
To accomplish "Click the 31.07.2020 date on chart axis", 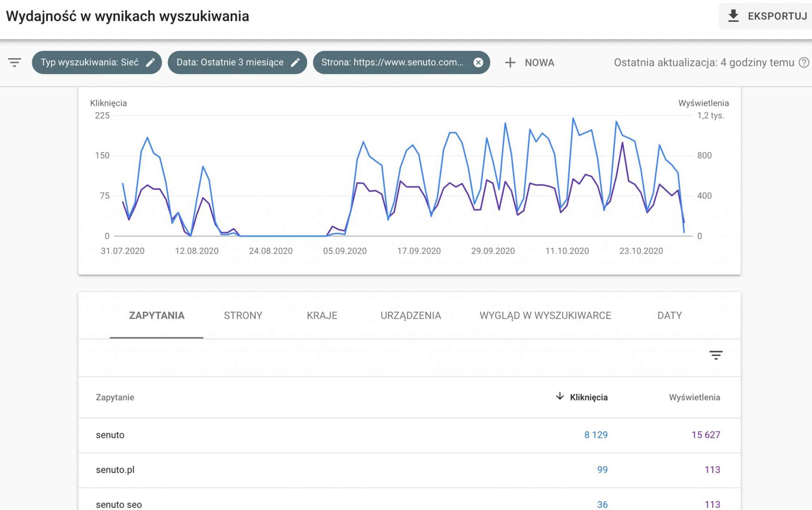I will (123, 251).
